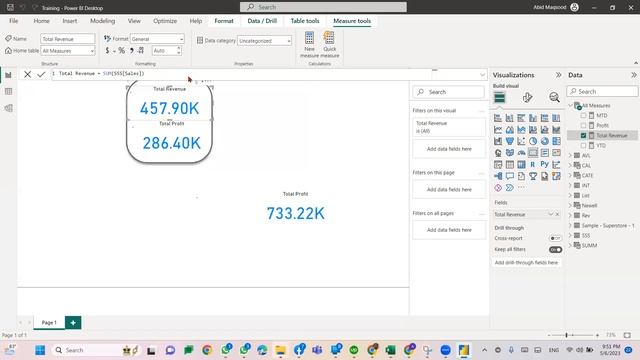Choose card visual in gallery
This screenshot has height=360, width=640.
point(533,153)
